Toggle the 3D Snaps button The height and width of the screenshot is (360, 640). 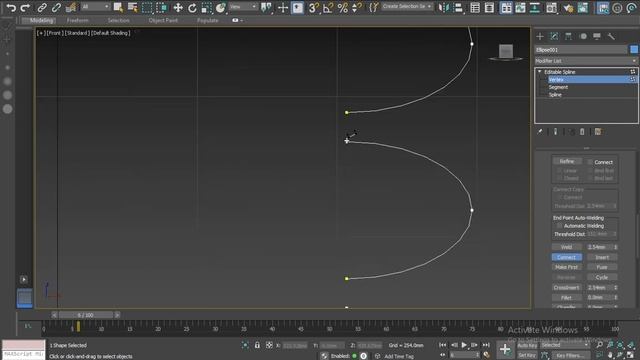coord(313,7)
